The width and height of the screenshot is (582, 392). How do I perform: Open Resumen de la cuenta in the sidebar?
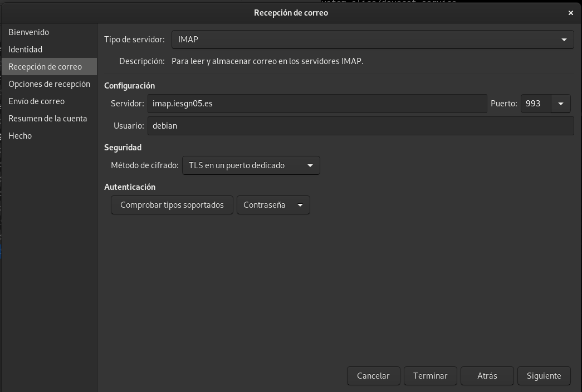click(x=48, y=119)
